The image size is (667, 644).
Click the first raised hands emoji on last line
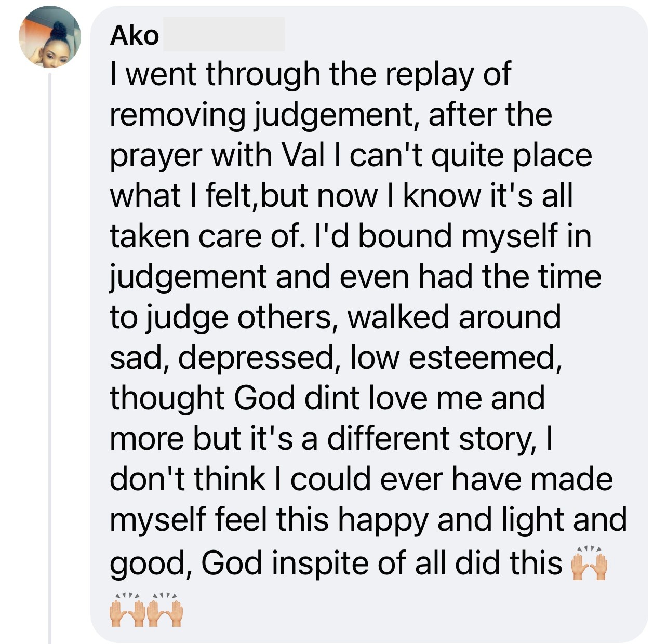pos(128,610)
